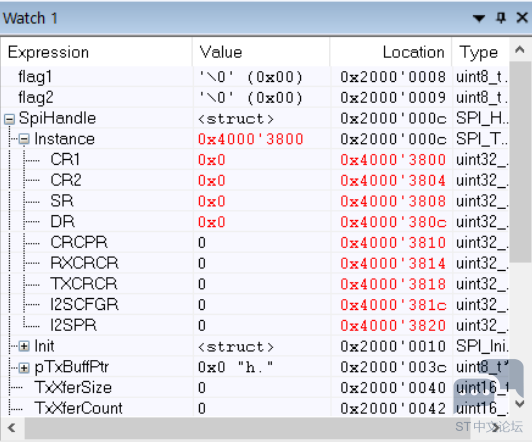Click the vertical scrollbar up arrow

(520, 50)
